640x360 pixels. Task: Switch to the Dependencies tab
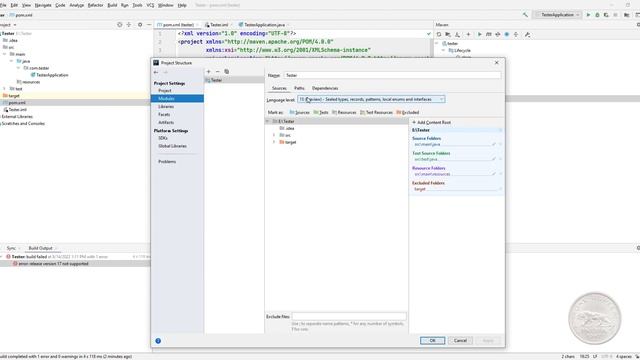tap(325, 88)
